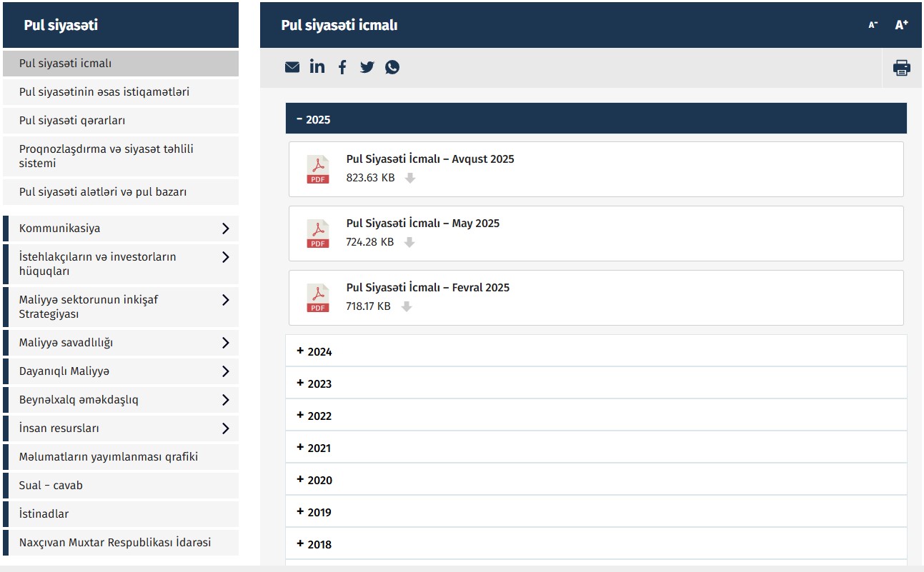Increase font size with A+ icon

(x=901, y=25)
